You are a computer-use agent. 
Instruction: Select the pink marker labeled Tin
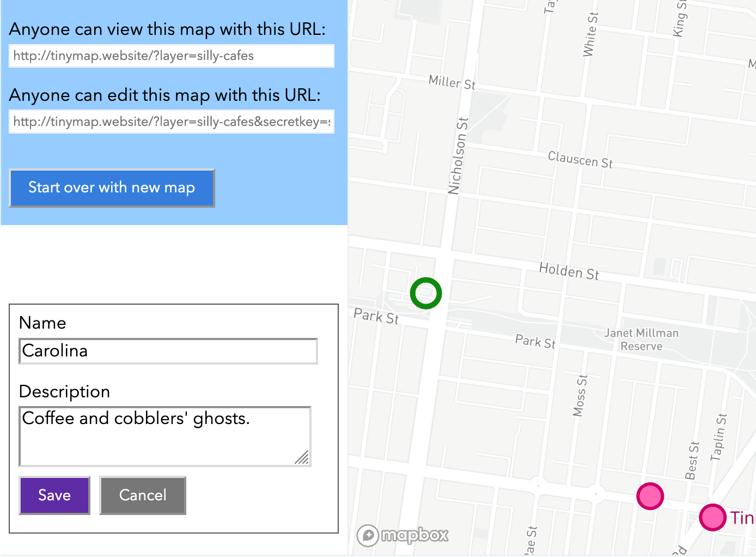[712, 517]
